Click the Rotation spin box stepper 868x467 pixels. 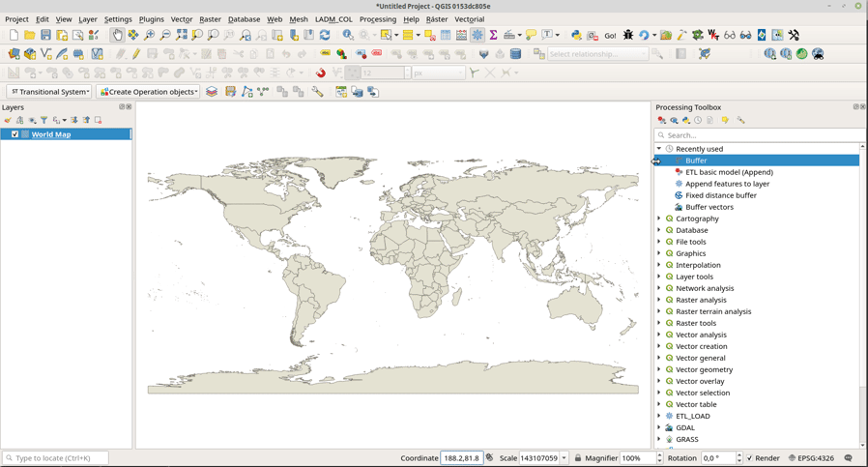[x=739, y=458]
